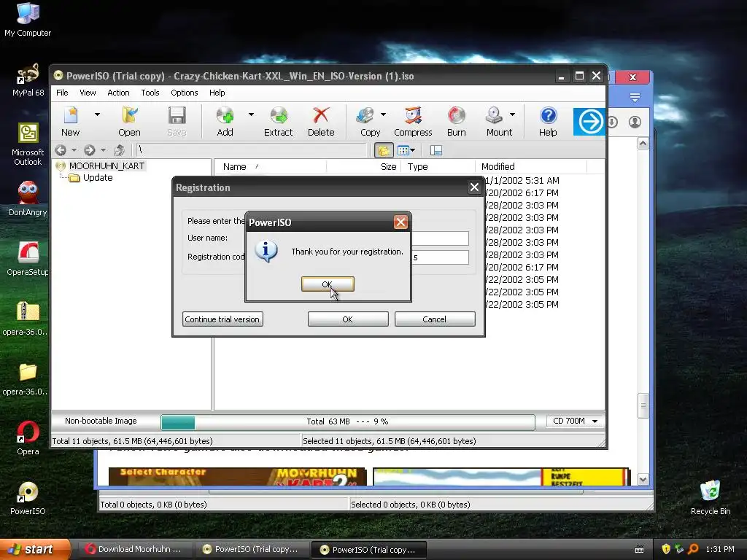The image size is (747, 560).
Task: Select the Update folder in the tree
Action: pos(98,178)
